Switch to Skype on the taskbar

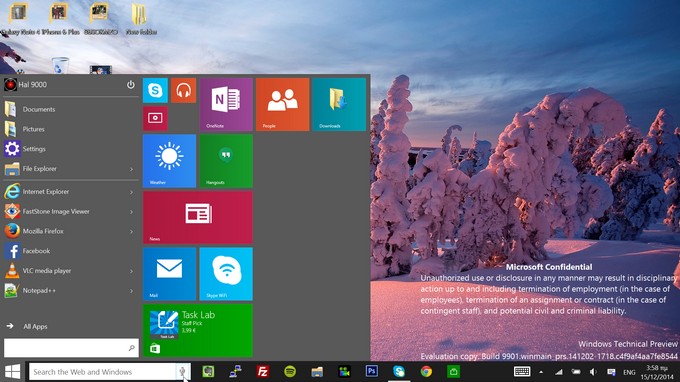pyautogui.click(x=399, y=372)
